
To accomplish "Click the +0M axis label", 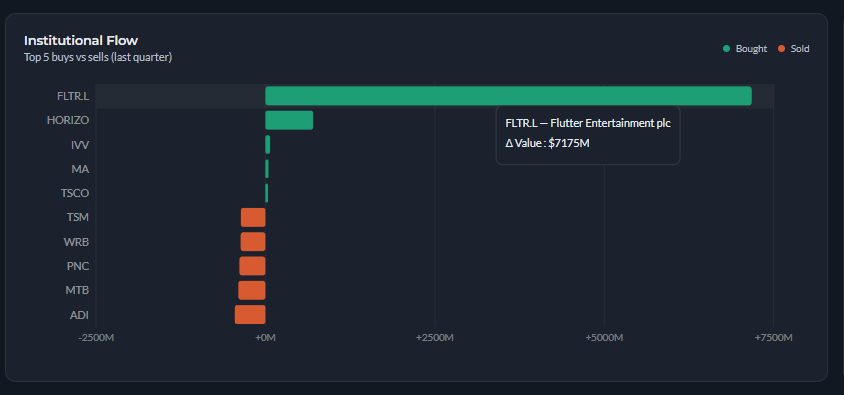I will pyautogui.click(x=265, y=338).
